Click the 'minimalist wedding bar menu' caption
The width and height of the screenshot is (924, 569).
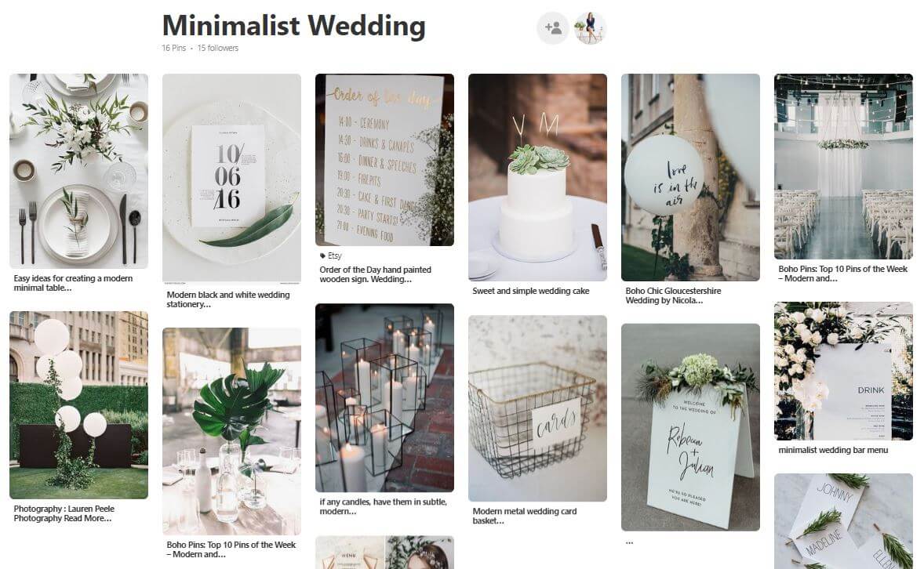(x=833, y=450)
